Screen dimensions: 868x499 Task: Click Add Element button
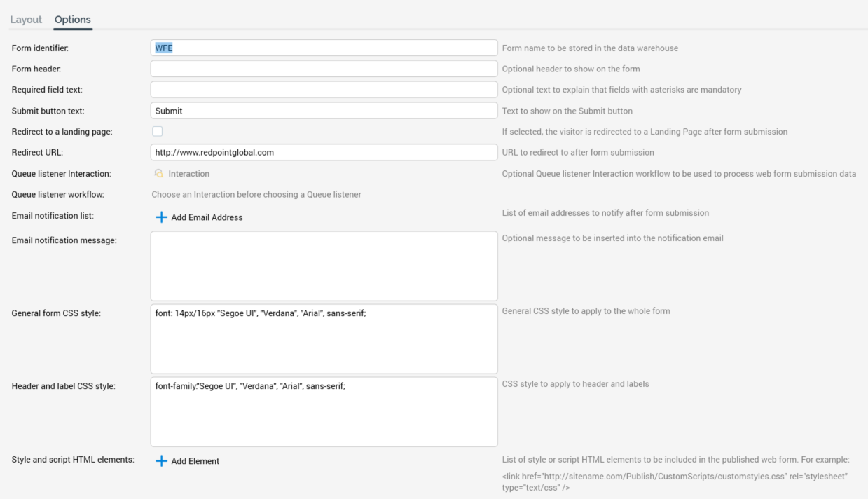(195, 461)
